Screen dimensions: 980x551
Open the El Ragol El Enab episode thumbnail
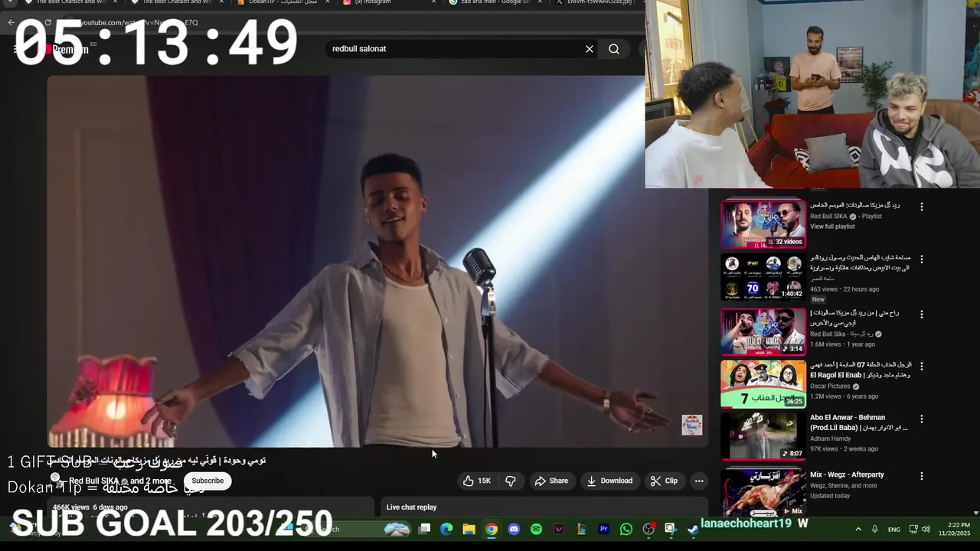point(763,384)
